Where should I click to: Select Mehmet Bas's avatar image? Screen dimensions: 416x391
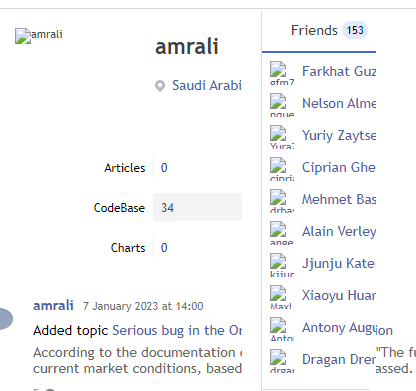point(282,201)
